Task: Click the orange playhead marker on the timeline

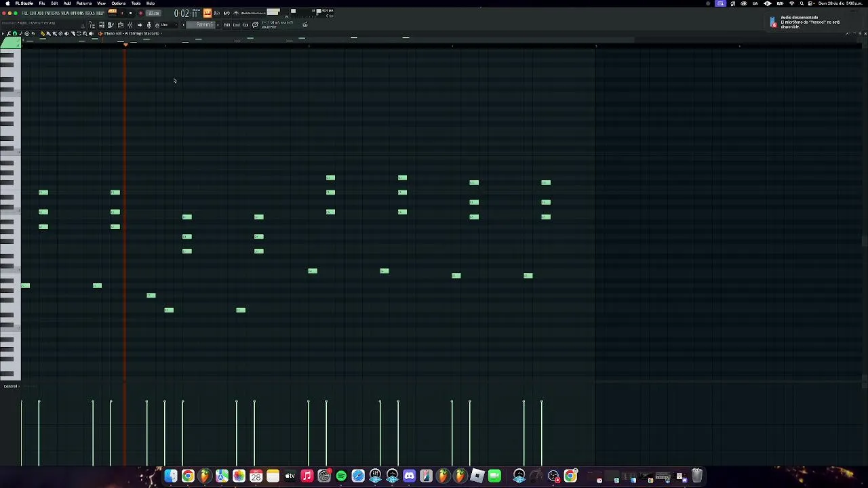Action: click(125, 45)
